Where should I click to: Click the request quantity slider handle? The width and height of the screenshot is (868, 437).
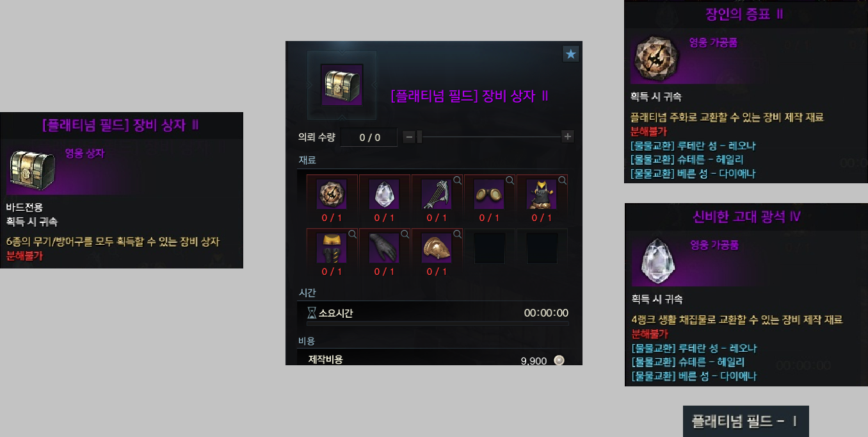point(419,136)
